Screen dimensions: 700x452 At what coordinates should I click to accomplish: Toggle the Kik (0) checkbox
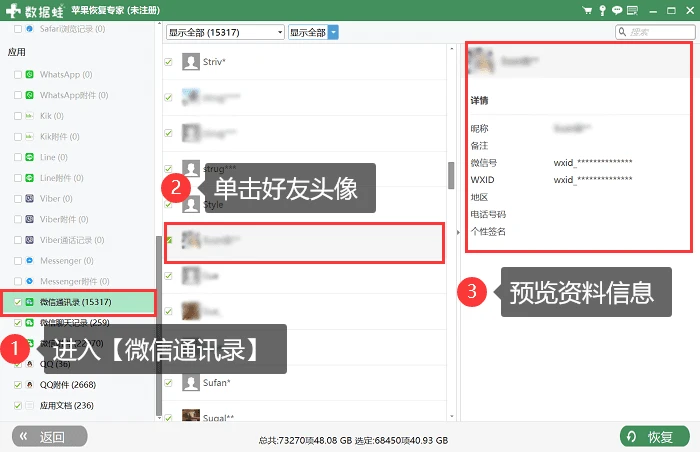click(18, 116)
